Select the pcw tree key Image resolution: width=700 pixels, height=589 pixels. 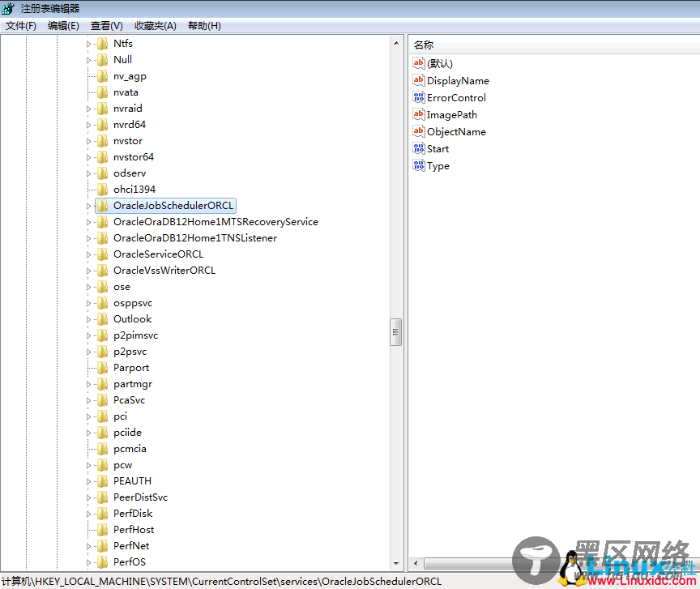click(123, 465)
